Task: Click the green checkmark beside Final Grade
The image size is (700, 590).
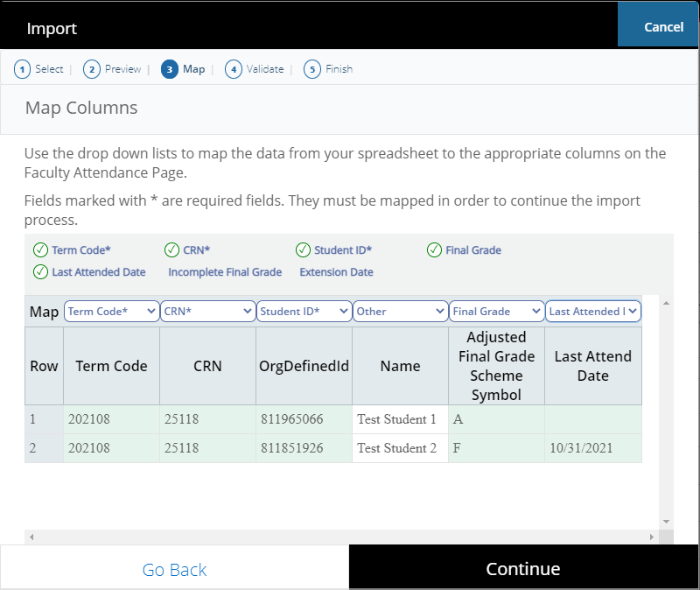Action: (435, 250)
